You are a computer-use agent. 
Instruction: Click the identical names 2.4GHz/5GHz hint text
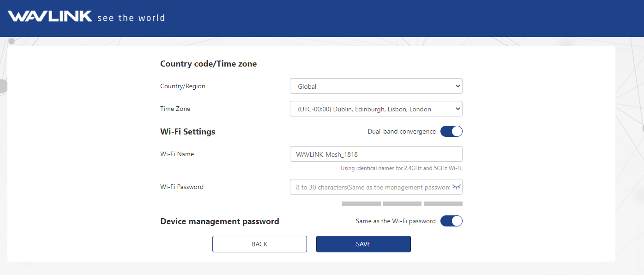(401, 168)
